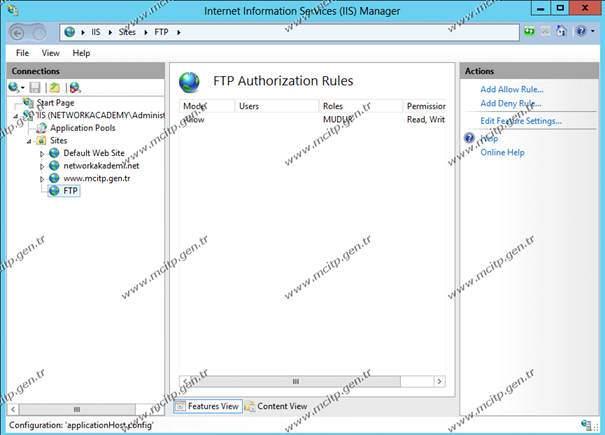Collapse the Sites node
The width and height of the screenshot is (605, 435).
(29, 142)
